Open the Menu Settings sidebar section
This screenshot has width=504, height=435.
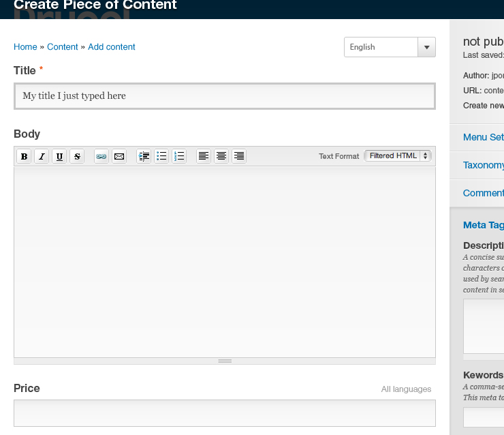click(x=484, y=137)
